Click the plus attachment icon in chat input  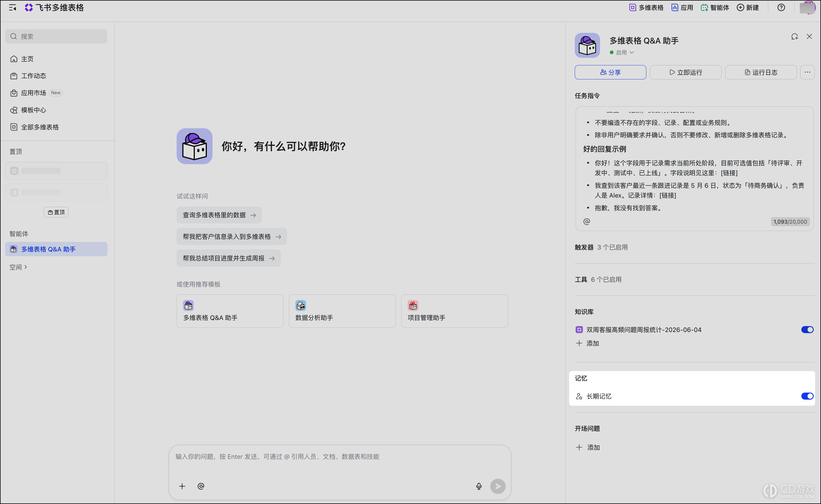[182, 486]
